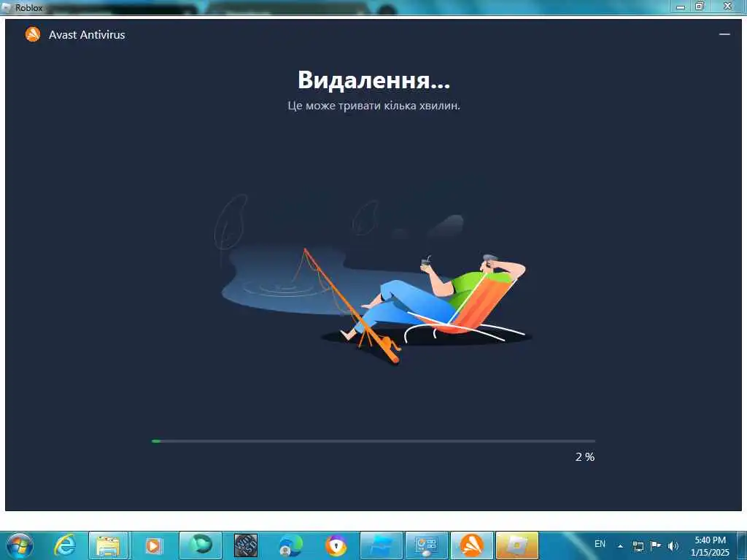Click the "Avast Antivirus" title text
This screenshot has height=560, width=747.
coord(87,35)
